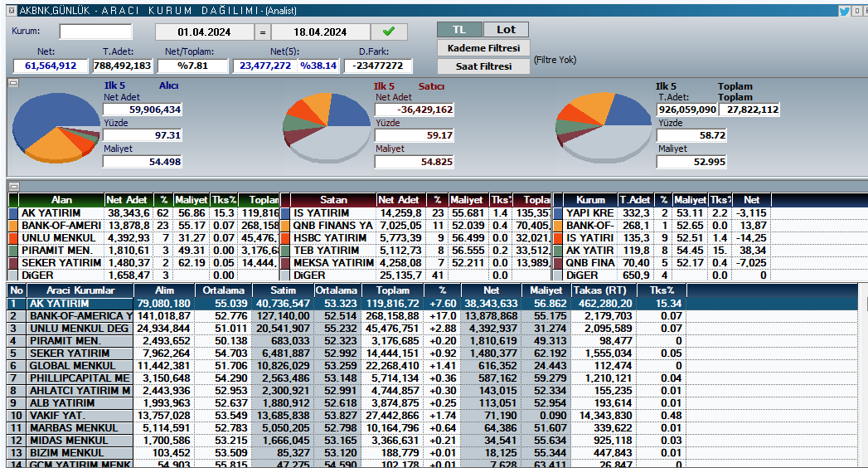Image resolution: width=868 pixels, height=468 pixels.
Task: Click red swatch beside HSBC YATIRIM
Action: click(x=285, y=238)
